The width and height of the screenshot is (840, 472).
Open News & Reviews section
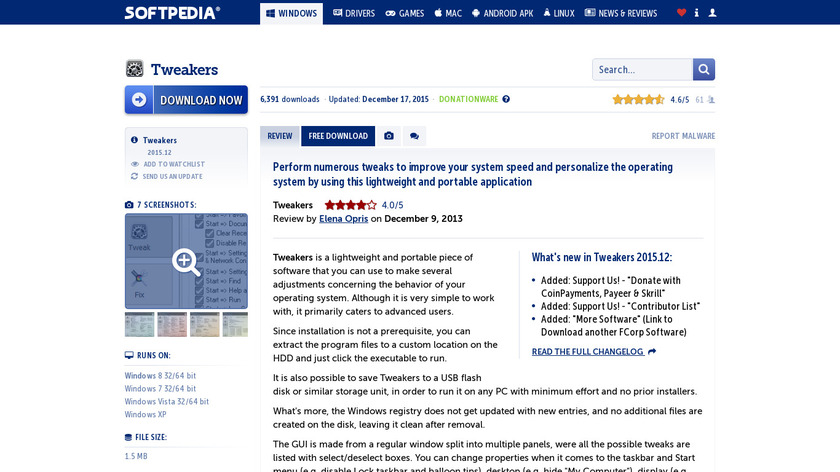(620, 13)
